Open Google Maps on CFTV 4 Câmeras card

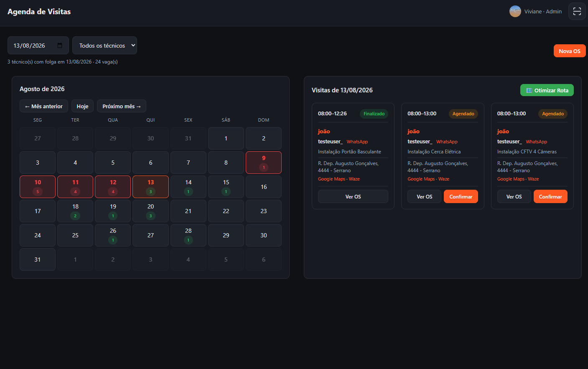click(x=511, y=179)
